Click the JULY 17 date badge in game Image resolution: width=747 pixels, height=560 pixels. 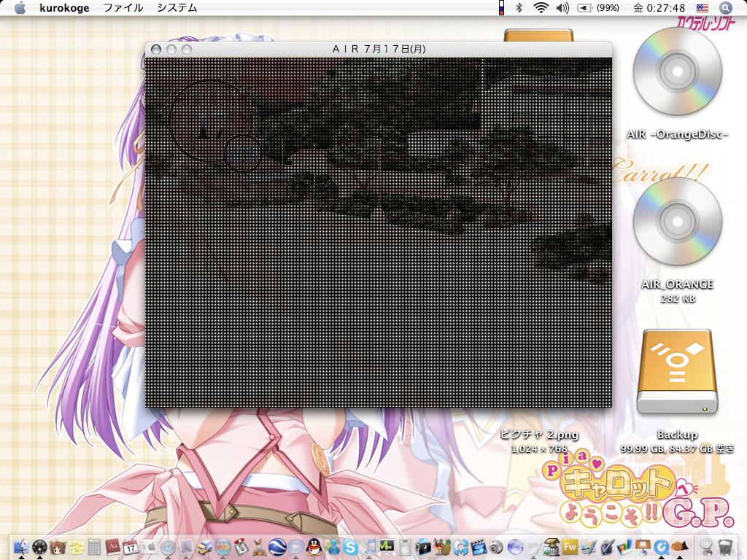click(x=210, y=120)
